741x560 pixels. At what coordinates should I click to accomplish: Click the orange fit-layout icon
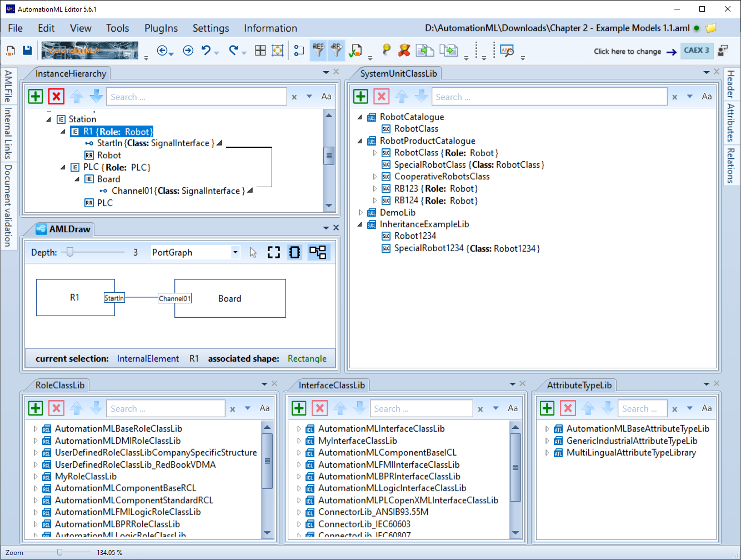tap(278, 51)
